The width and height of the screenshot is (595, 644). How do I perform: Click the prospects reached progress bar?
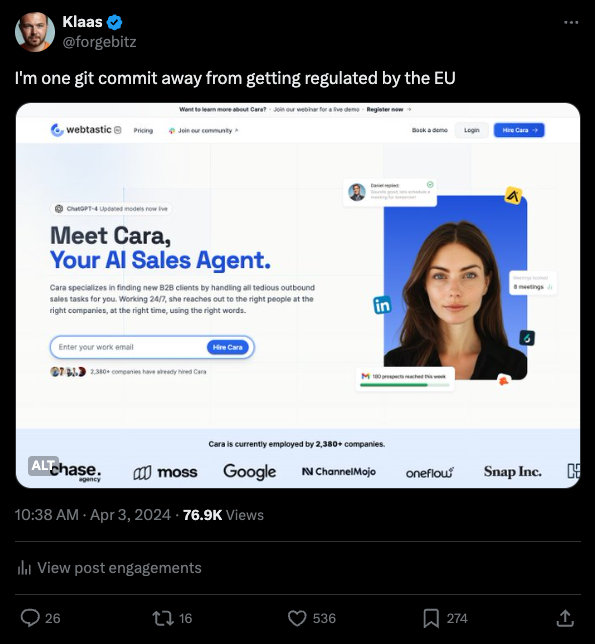pyautogui.click(x=404, y=385)
